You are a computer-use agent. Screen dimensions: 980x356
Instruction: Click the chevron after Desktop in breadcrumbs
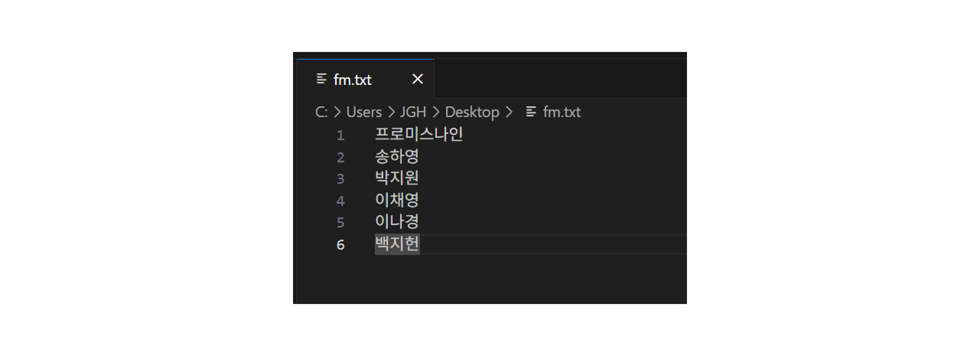pyautogui.click(x=509, y=112)
